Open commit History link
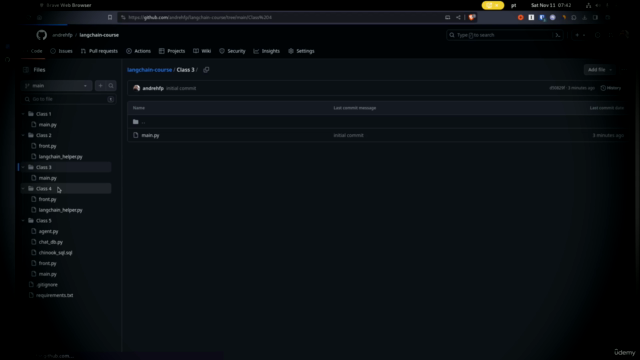 click(x=611, y=88)
